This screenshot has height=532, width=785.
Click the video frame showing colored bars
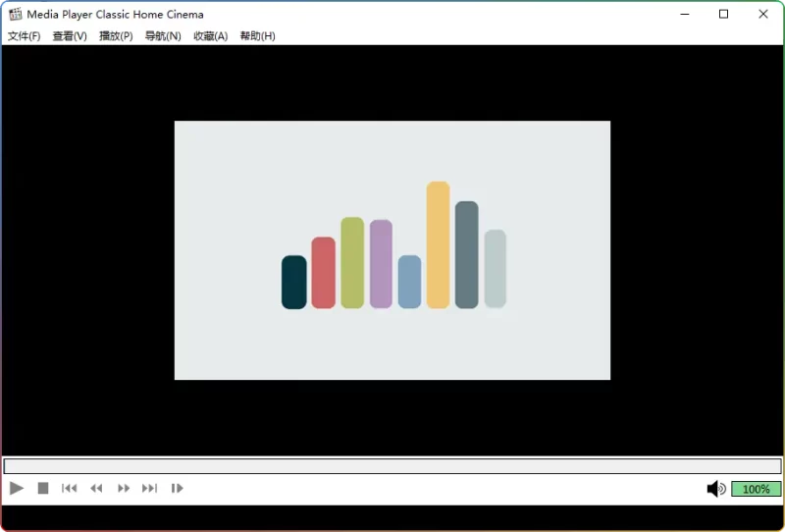[392, 250]
